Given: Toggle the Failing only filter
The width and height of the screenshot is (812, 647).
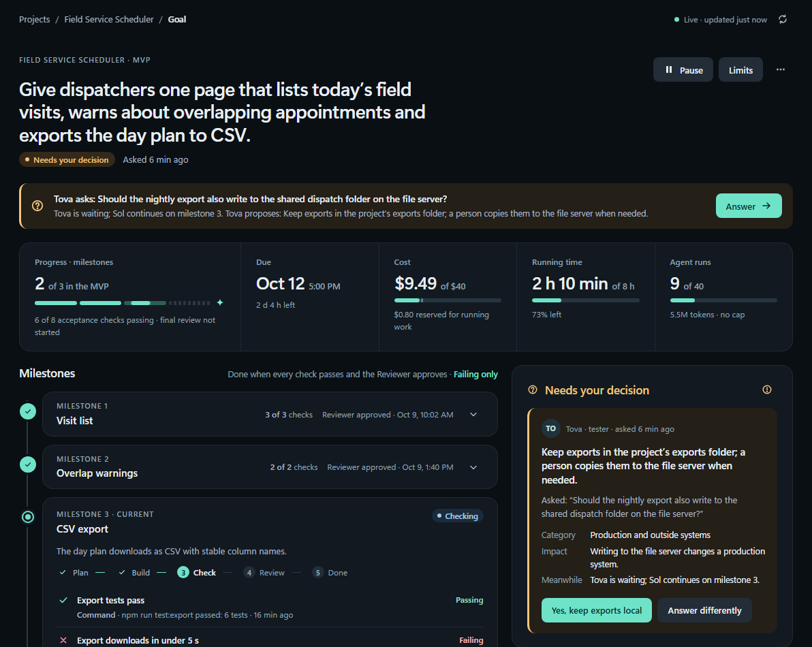Looking at the screenshot, I should (475, 374).
